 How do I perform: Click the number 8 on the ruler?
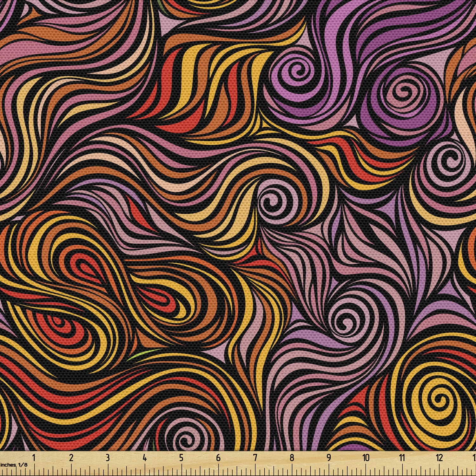pos(292,457)
